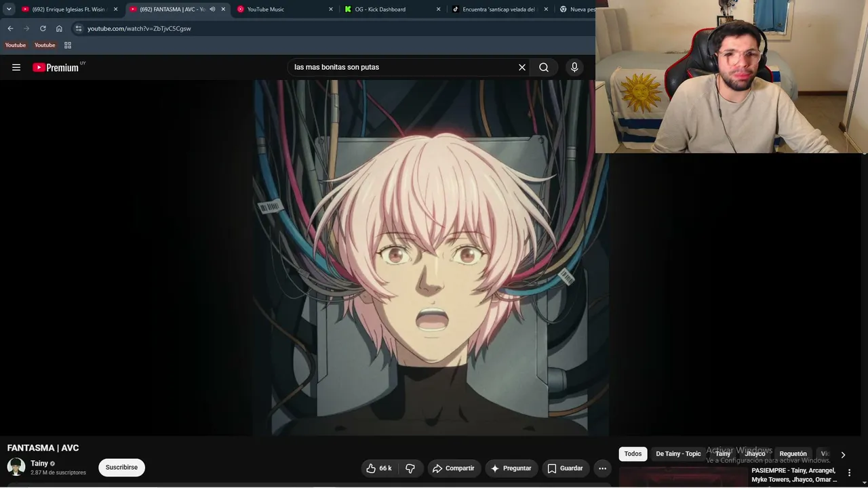The image size is (868, 488).
Task: Share the video via Compartir
Action: (454, 468)
